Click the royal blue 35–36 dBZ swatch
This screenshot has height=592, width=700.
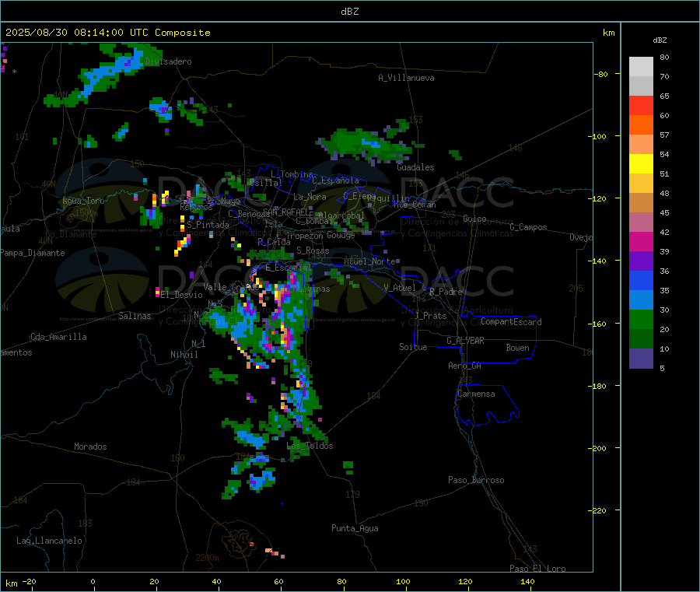pos(641,281)
